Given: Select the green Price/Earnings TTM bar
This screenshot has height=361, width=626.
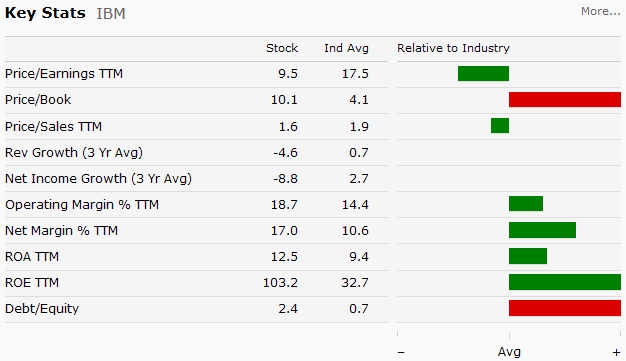Looking at the screenshot, I should tap(483, 73).
